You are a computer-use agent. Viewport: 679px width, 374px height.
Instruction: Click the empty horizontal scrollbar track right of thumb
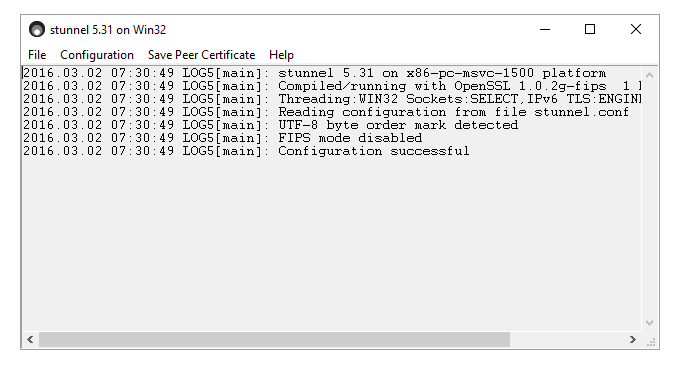(x=567, y=339)
